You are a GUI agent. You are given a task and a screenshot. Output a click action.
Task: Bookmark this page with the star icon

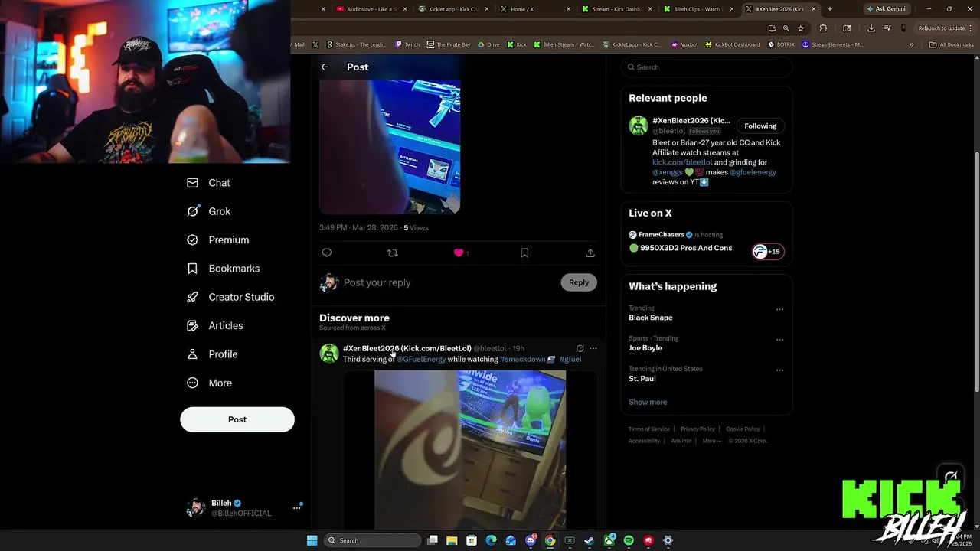coord(801,28)
